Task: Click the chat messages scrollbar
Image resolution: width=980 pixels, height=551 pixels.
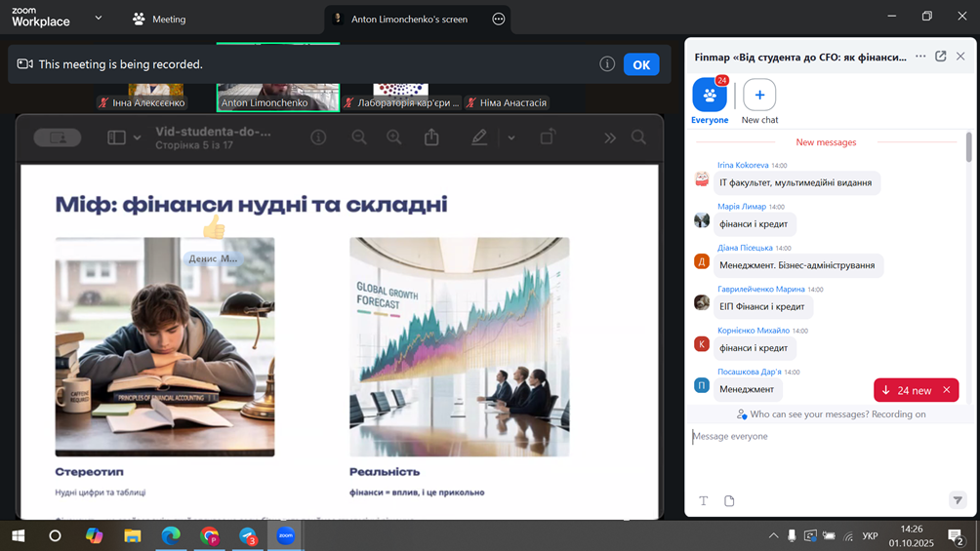Action: pos(968,148)
